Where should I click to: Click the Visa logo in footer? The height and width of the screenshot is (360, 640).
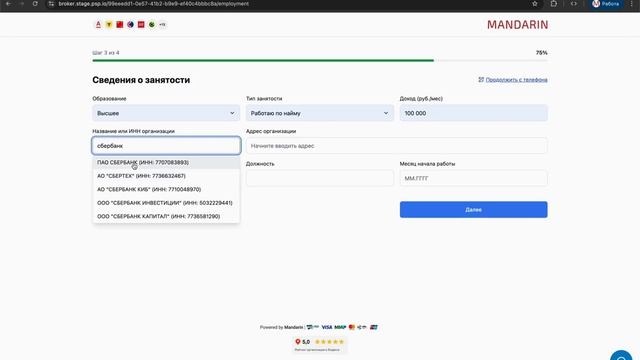click(x=327, y=327)
